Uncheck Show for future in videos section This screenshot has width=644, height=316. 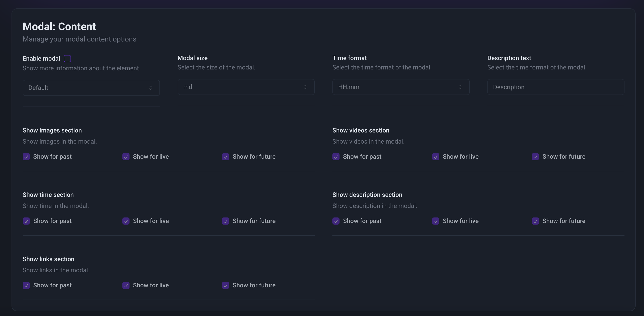tap(535, 157)
